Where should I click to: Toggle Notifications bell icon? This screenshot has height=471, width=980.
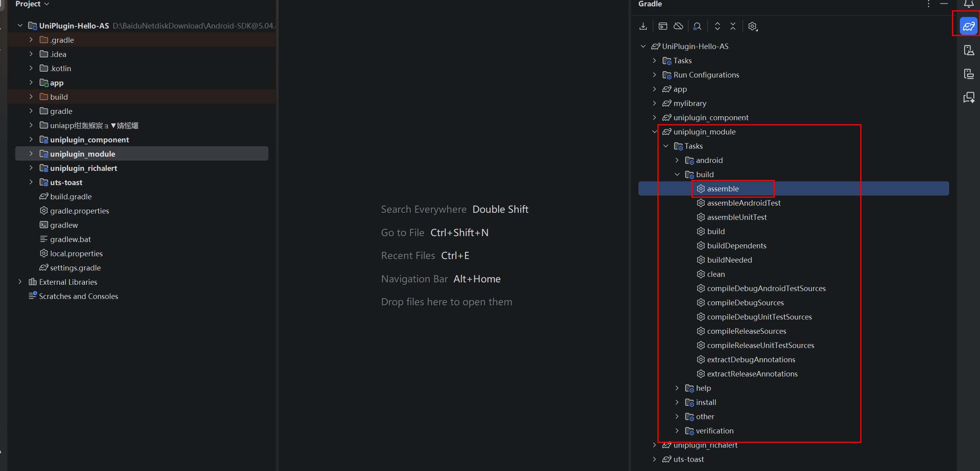[x=969, y=4]
